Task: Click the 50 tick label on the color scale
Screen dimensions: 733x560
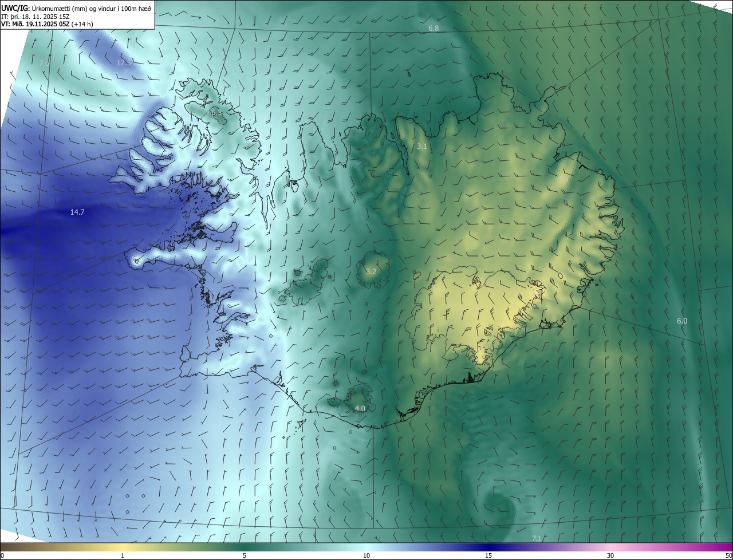Action: click(x=728, y=555)
